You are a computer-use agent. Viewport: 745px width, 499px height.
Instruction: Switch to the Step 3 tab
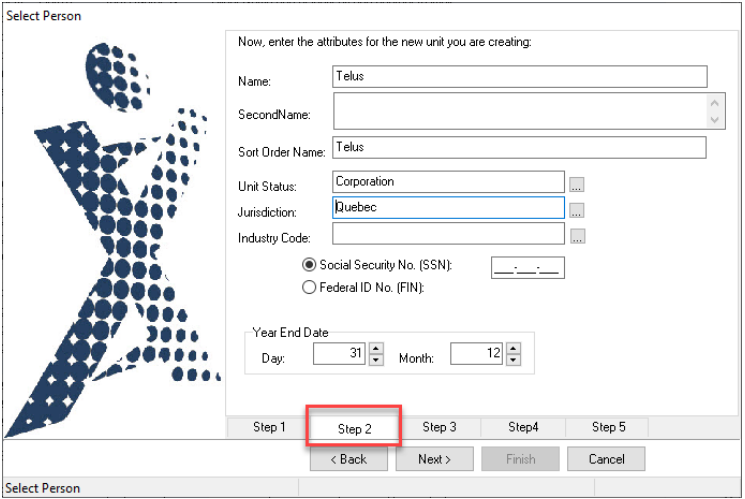pos(439,427)
